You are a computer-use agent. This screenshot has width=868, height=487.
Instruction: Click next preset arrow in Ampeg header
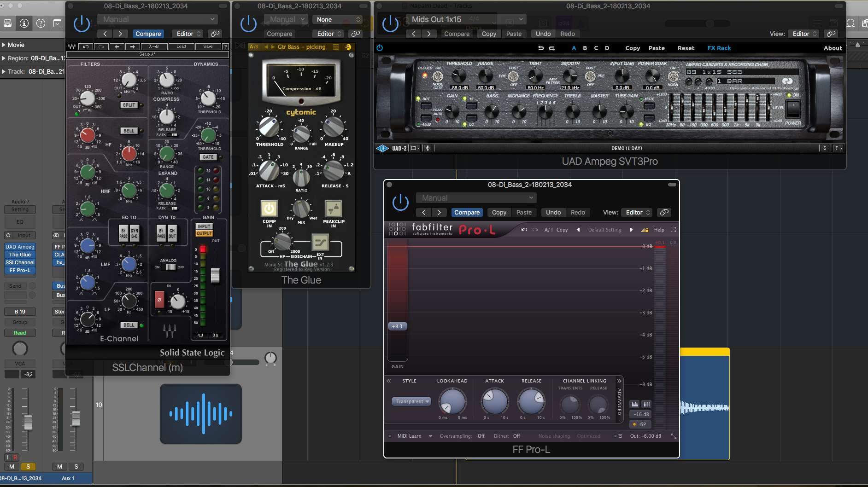click(x=429, y=34)
